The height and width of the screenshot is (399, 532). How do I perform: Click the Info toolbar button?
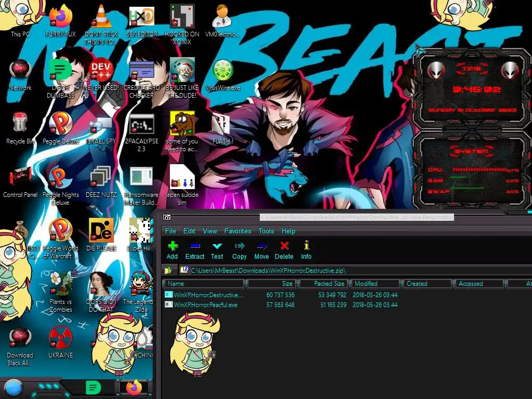coord(306,250)
